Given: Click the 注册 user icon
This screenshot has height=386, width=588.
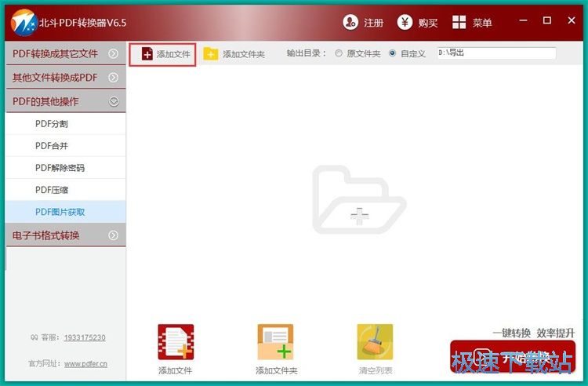Looking at the screenshot, I should tap(350, 23).
